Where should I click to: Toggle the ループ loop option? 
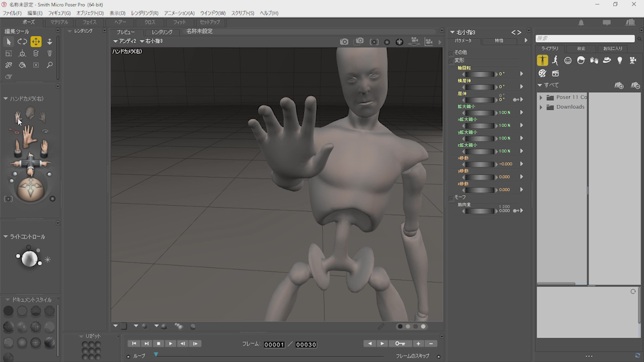tap(128, 356)
